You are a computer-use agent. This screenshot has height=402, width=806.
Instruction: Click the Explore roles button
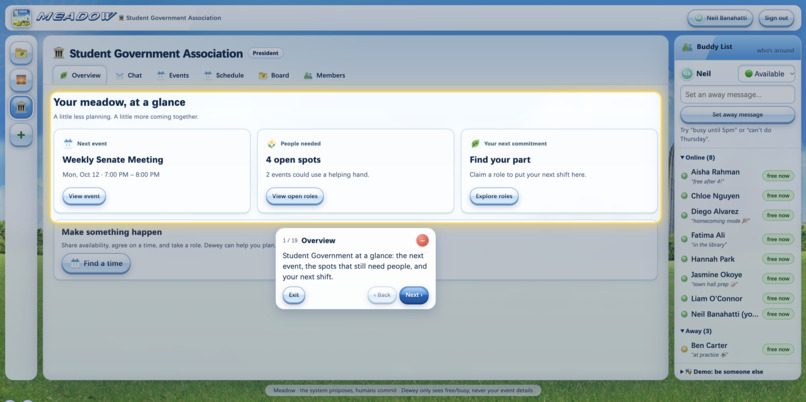[x=494, y=196]
